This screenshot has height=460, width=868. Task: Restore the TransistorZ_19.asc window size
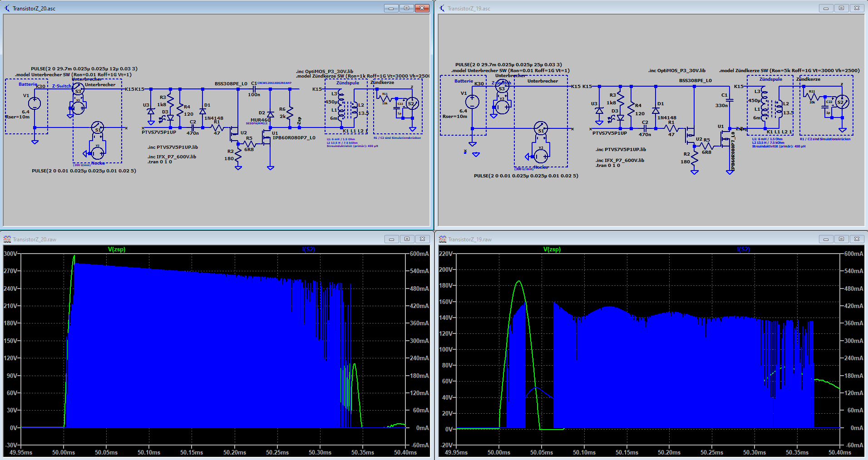click(841, 8)
